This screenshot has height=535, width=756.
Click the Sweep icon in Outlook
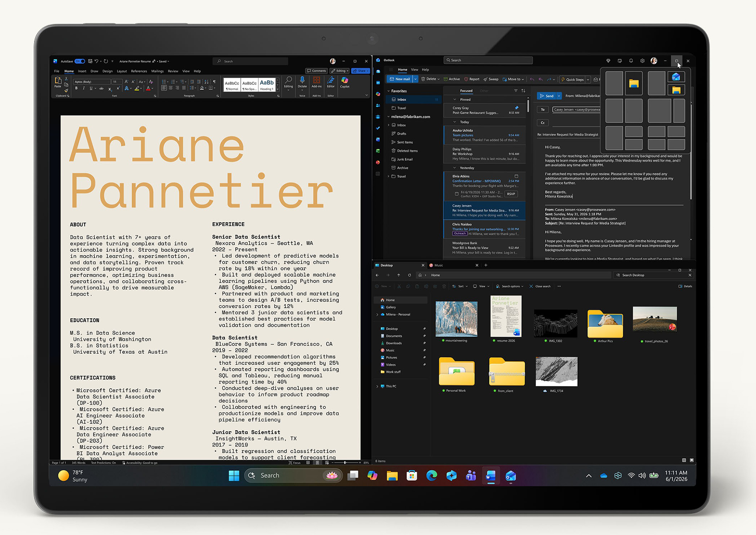(491, 79)
